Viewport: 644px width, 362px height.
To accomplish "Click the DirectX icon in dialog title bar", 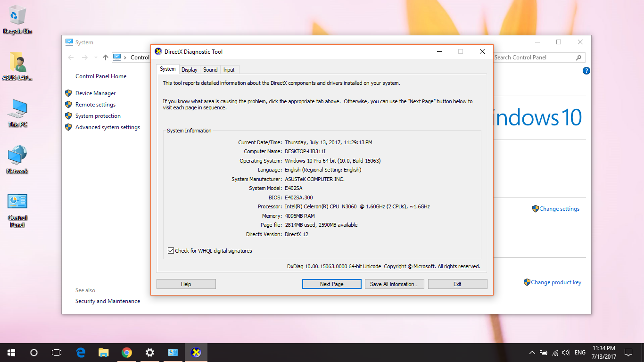I will (x=158, y=51).
